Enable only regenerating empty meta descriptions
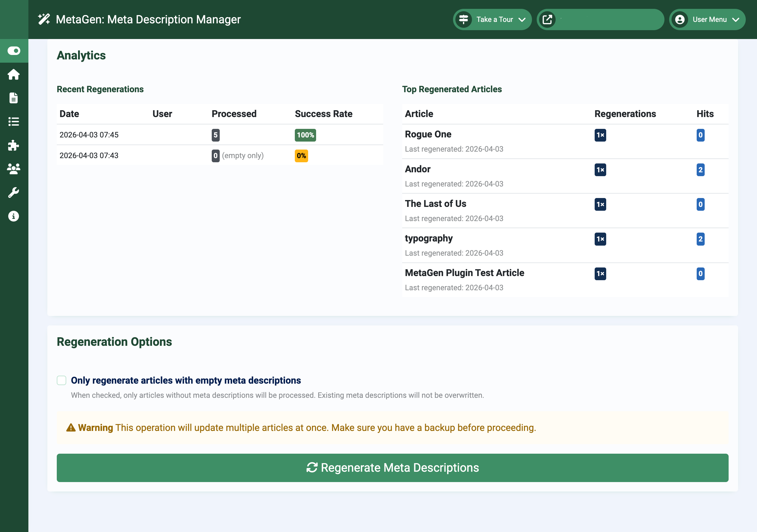 pyautogui.click(x=61, y=380)
